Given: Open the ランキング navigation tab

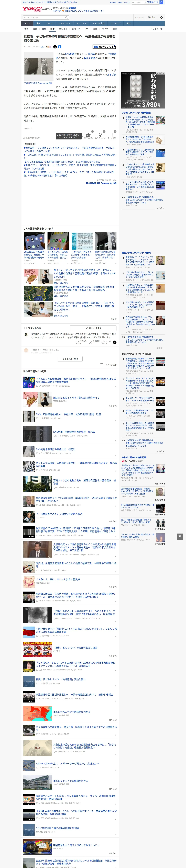Looking at the screenshot, I should [x=115, y=24].
